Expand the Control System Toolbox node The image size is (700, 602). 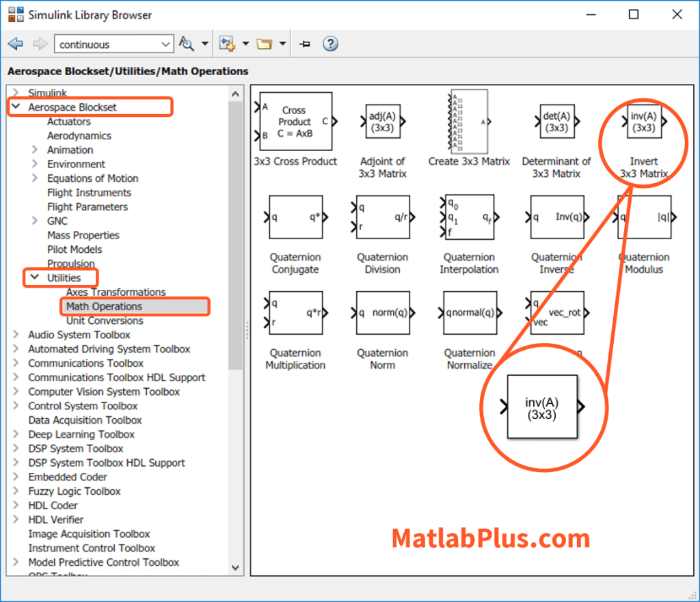point(16,405)
